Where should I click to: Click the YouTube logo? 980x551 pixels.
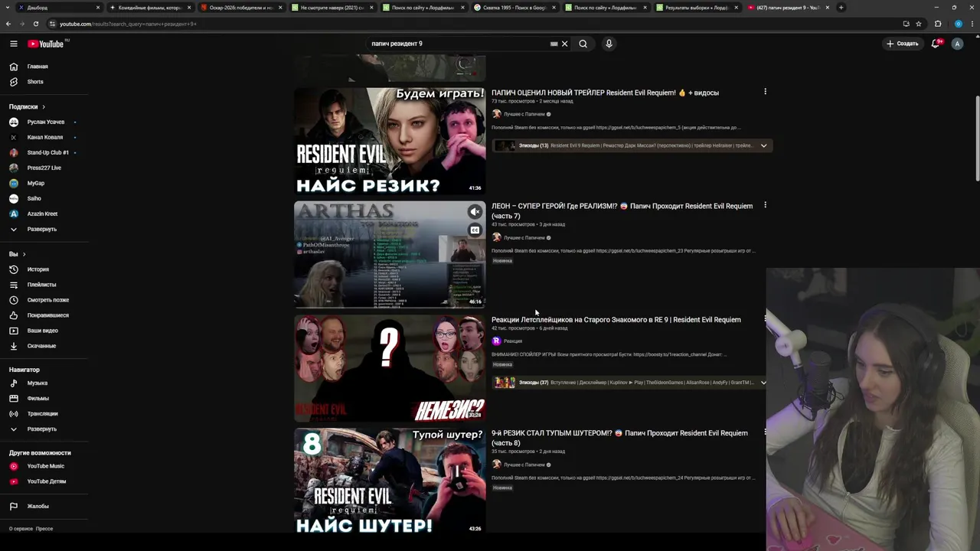pyautogui.click(x=46, y=44)
